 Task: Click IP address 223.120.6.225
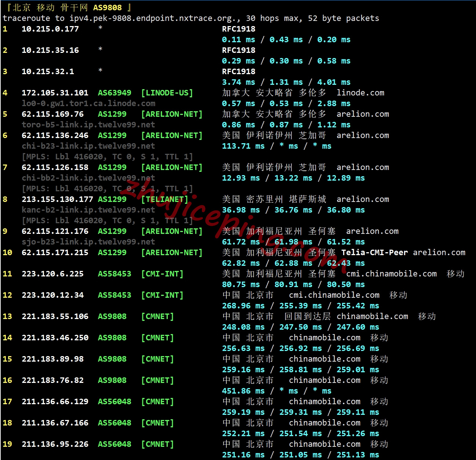[x=52, y=274]
